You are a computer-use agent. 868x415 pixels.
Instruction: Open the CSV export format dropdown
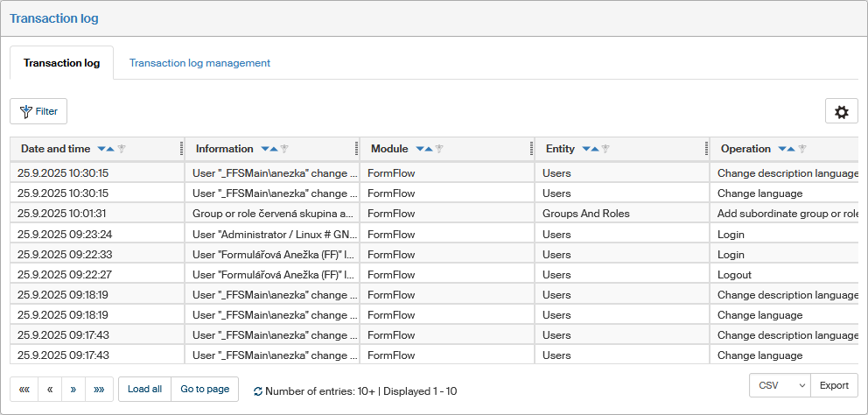click(x=780, y=385)
